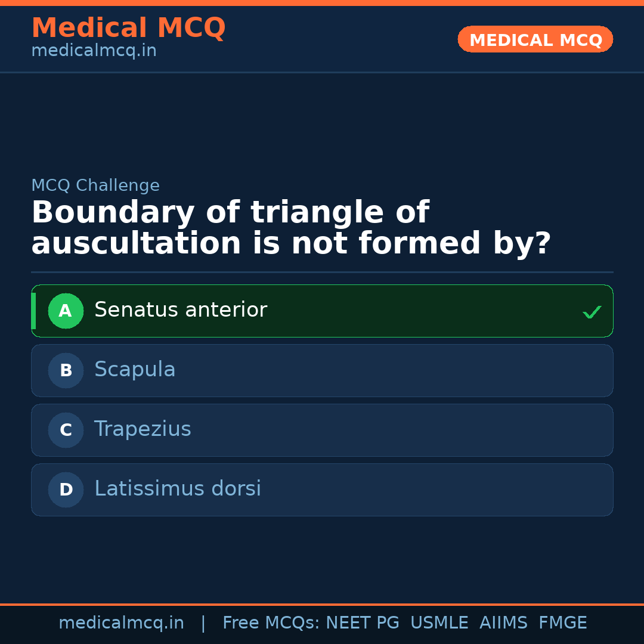Click the green checkmark on option A
The width and height of the screenshot is (644, 644).
click(592, 312)
